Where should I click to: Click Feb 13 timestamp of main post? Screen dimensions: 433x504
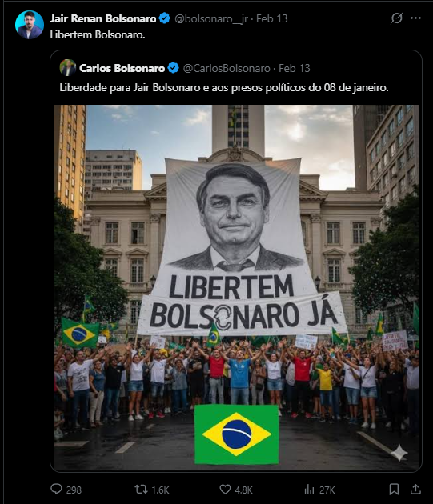click(x=272, y=18)
